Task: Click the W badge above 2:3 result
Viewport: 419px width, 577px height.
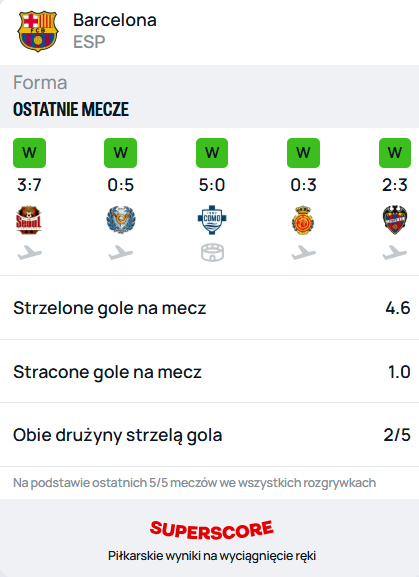Action: pos(395,153)
